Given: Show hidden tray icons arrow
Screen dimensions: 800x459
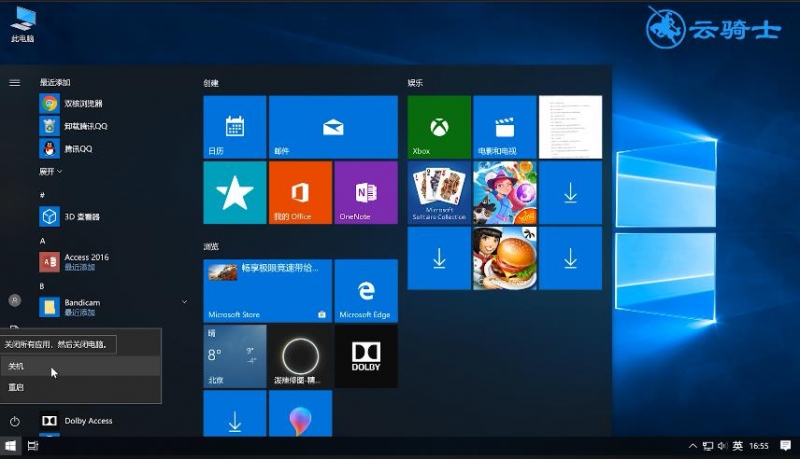Looking at the screenshot, I should (692, 446).
